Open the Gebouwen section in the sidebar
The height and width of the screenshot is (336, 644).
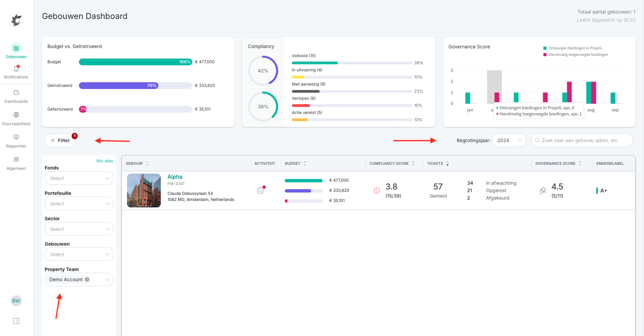tap(16, 51)
